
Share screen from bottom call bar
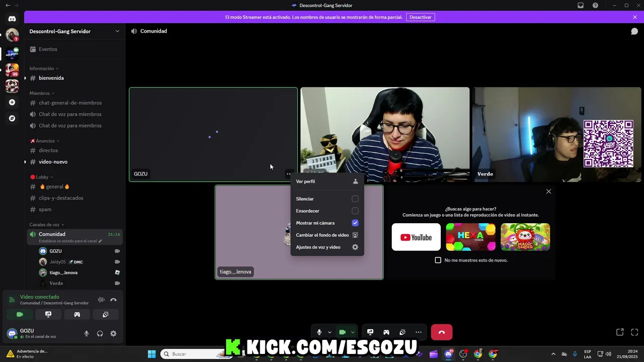(x=370, y=332)
